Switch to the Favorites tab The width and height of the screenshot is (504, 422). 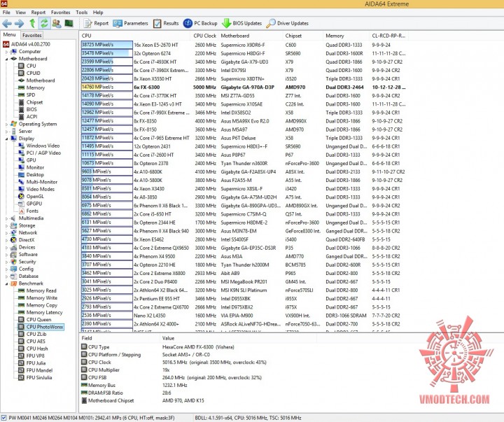[x=31, y=35]
